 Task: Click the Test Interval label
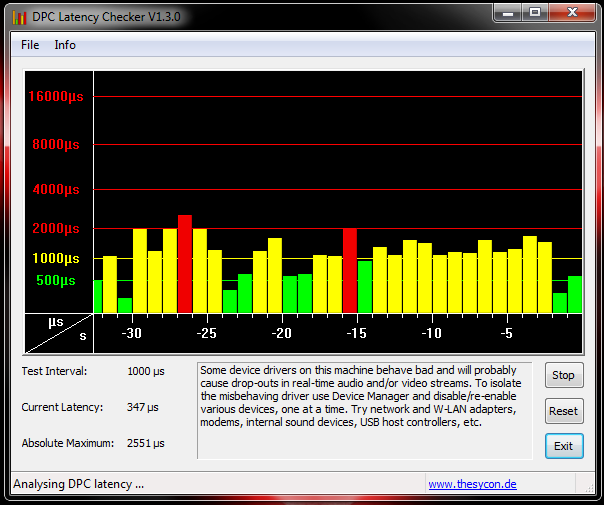[x=54, y=371]
